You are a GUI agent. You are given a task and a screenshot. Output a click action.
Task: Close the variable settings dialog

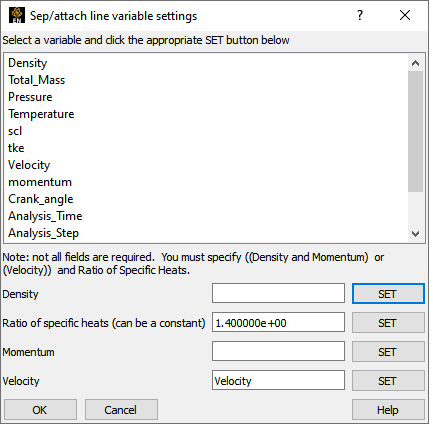click(x=405, y=15)
